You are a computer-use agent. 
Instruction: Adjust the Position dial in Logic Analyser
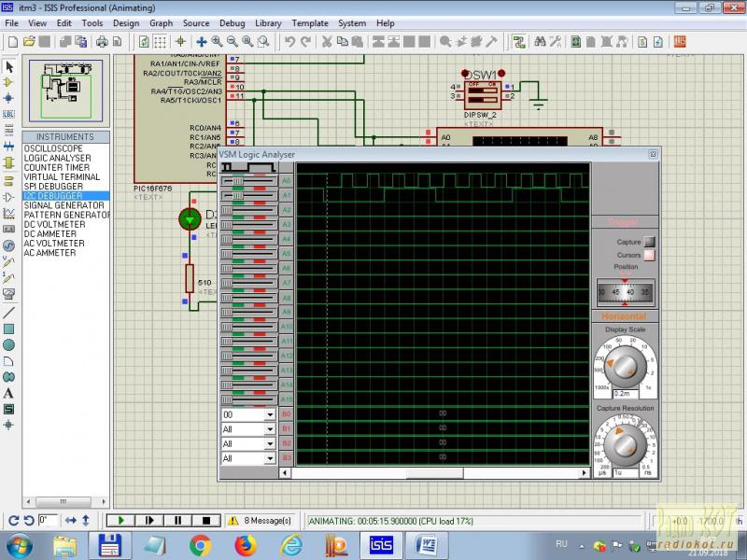click(x=625, y=292)
